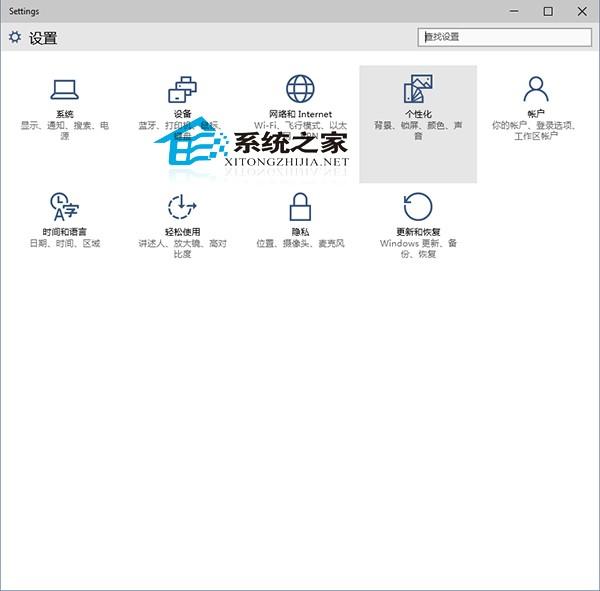This screenshot has height=591, width=600.
Task: Open the 设备 printer devices icon
Action: click(x=183, y=89)
